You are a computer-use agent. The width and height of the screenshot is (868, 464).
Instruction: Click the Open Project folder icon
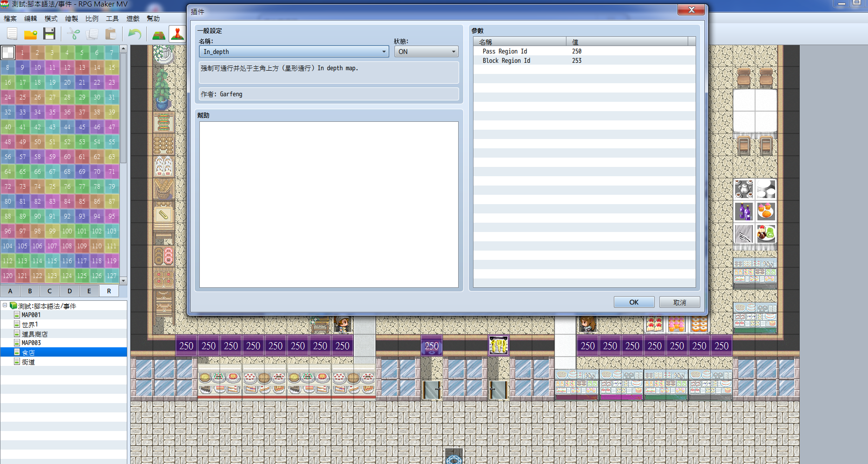tap(31, 34)
